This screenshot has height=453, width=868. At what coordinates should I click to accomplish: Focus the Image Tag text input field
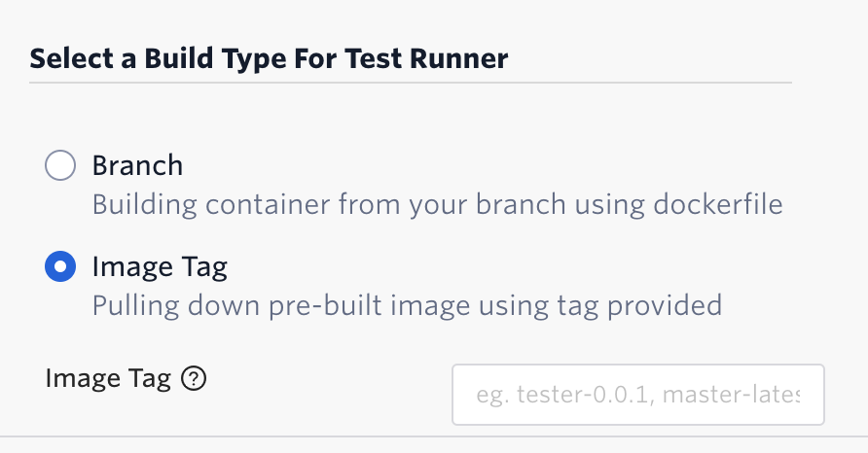[x=638, y=395]
